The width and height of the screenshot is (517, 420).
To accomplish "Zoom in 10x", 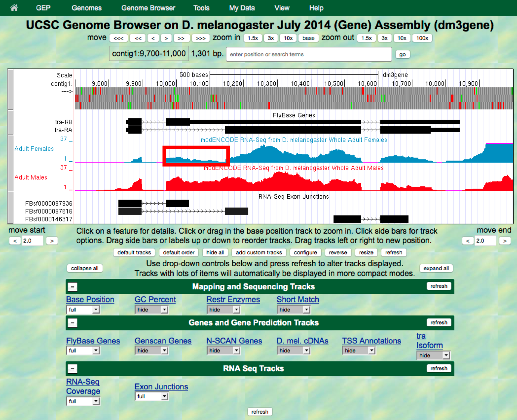I will 288,38.
